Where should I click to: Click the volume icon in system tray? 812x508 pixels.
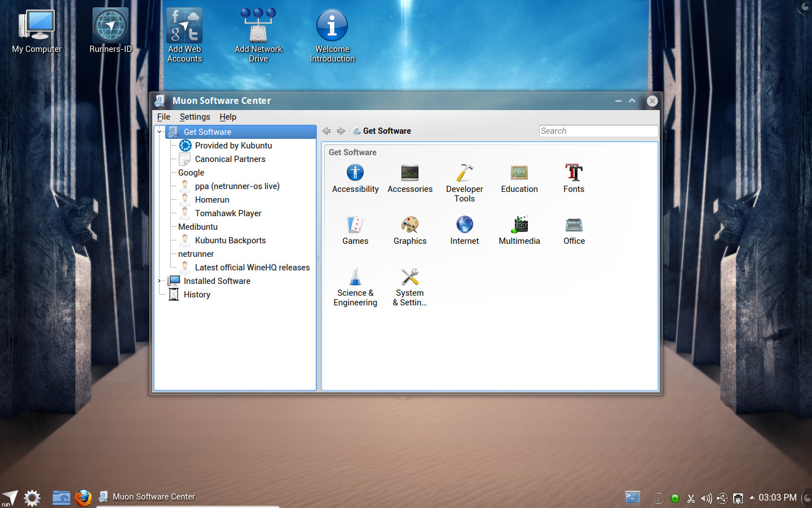tap(707, 498)
